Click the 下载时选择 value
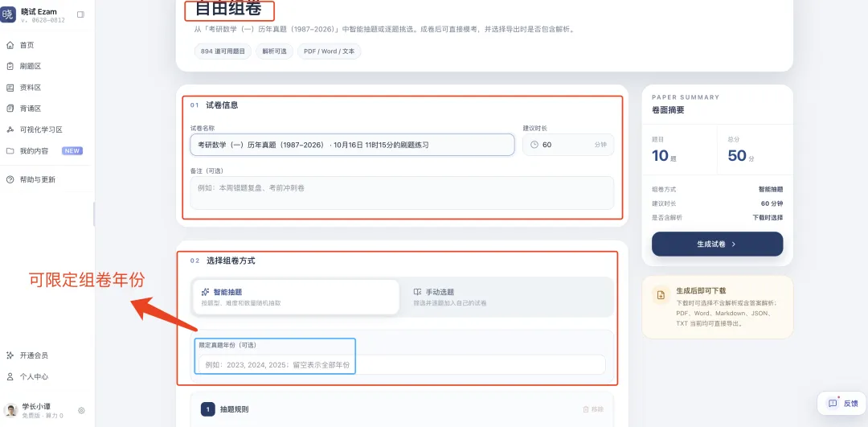This screenshot has width=868, height=427. click(768, 218)
